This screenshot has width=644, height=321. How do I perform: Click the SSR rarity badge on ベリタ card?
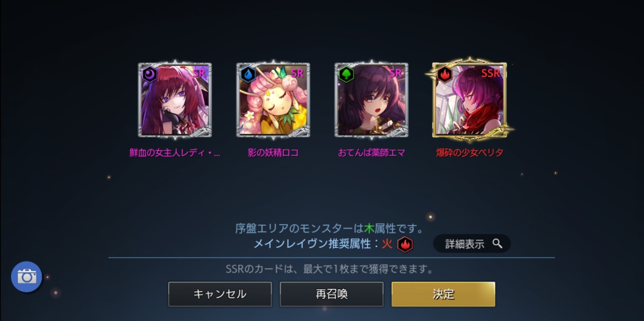491,73
